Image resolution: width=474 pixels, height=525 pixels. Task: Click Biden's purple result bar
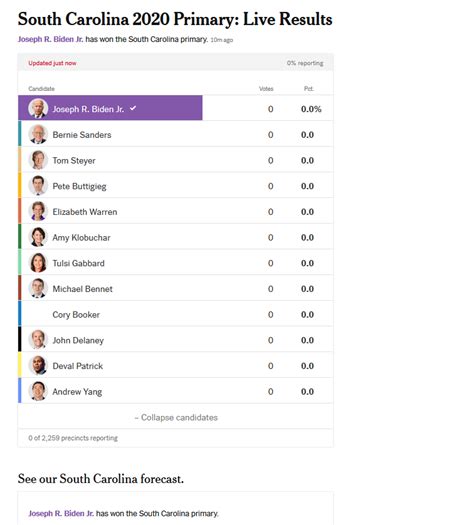pyautogui.click(x=110, y=108)
